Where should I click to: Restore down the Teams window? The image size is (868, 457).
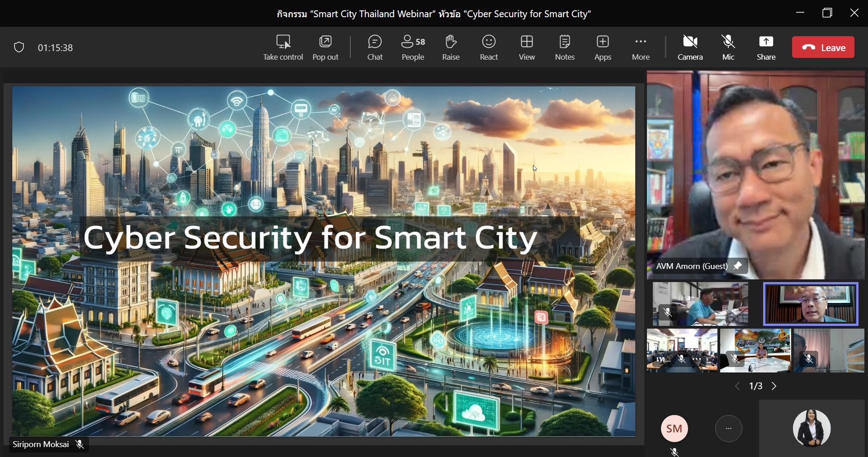coord(827,13)
